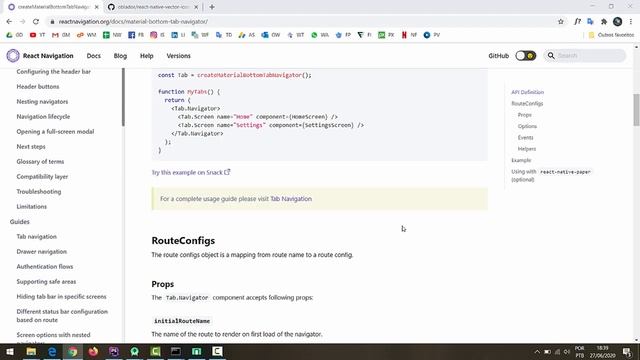Jump to Options in table of contents
Viewport: 640px width, 360px height.
pos(527,127)
